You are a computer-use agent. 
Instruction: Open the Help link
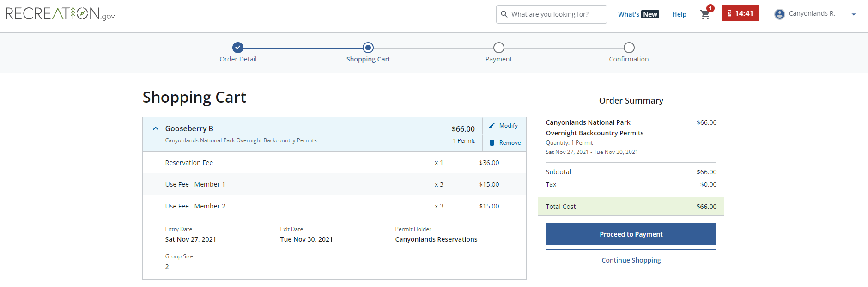pos(679,14)
